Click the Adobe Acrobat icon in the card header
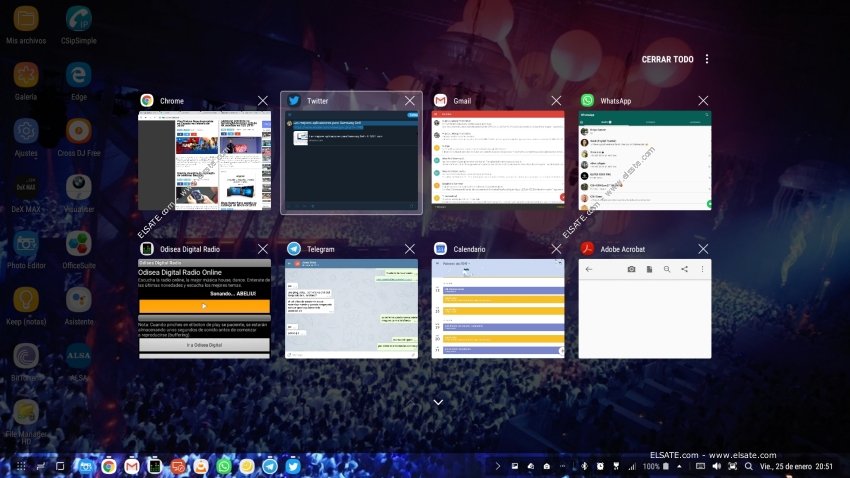This screenshot has height=478, width=850. (587, 249)
